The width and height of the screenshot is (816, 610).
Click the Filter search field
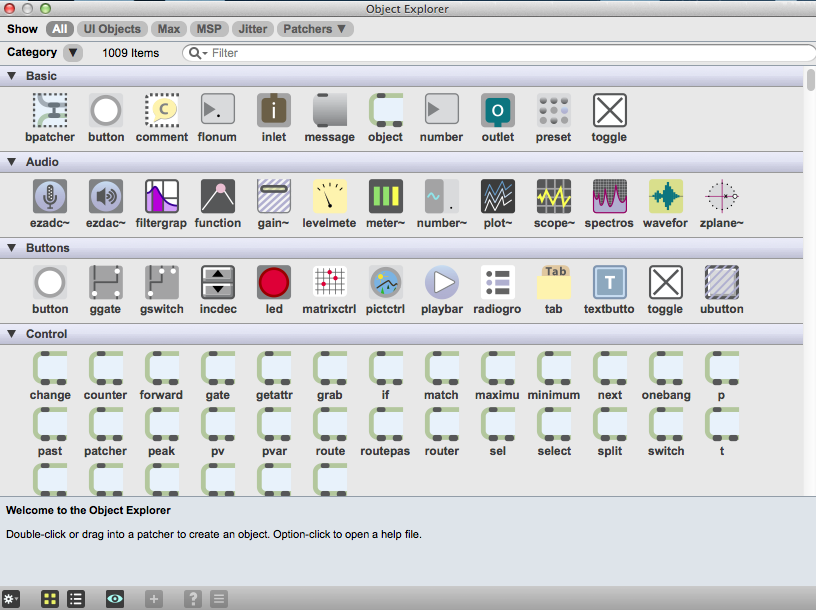(x=499, y=53)
